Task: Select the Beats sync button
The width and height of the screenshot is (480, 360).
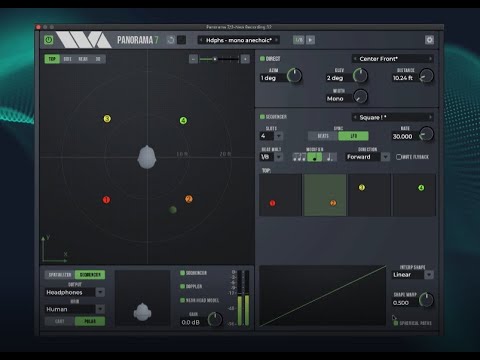Action: click(x=323, y=136)
